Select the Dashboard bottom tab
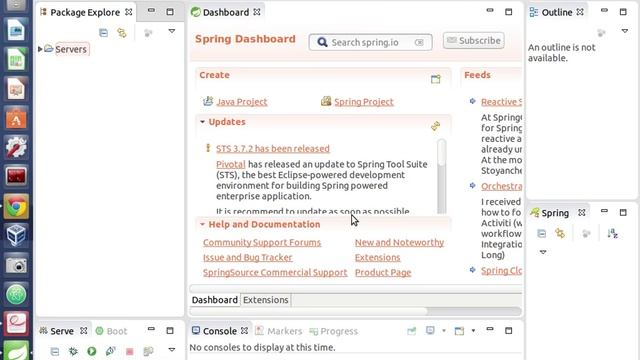 pos(215,300)
